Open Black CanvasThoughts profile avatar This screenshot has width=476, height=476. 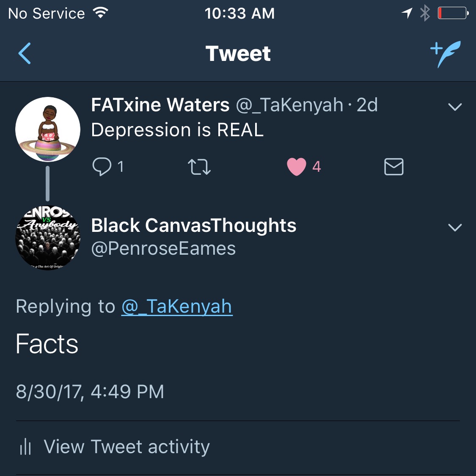(48, 238)
